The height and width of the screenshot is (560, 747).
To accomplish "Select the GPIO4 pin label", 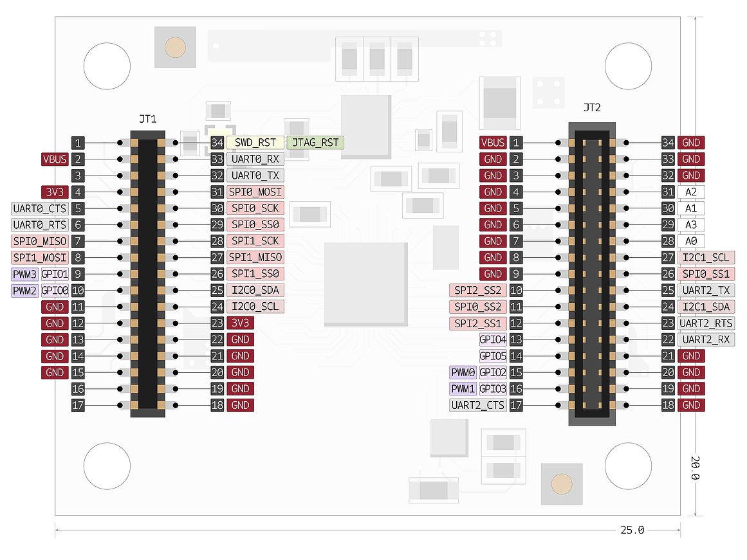I will click(493, 339).
